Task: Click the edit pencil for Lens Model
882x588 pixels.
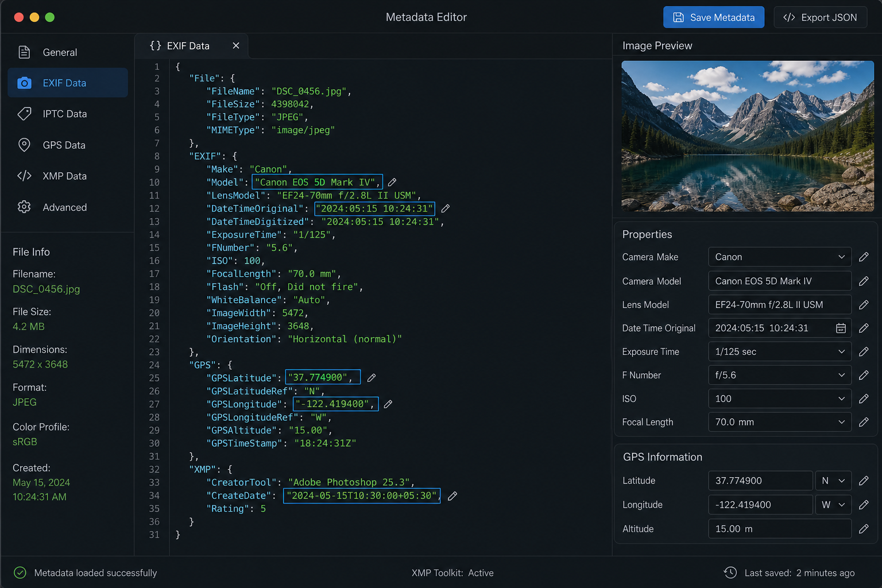Action: tap(864, 305)
